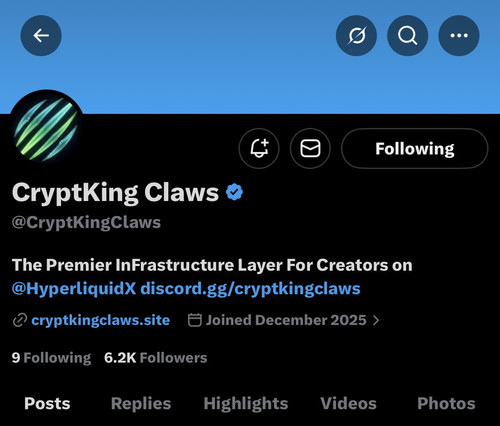This screenshot has height=426, width=500.
Task: Open Grok profile summary icon
Action: [x=356, y=35]
